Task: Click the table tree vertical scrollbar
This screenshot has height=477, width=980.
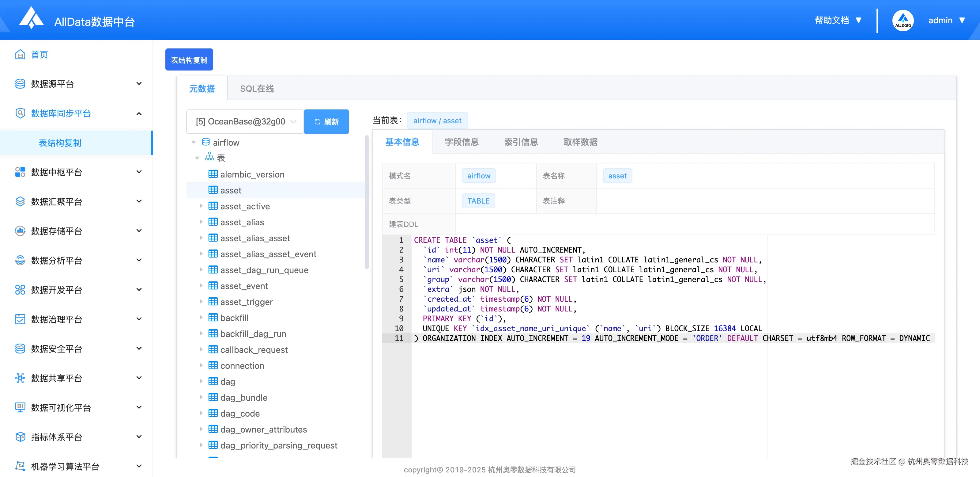Action: click(366, 202)
